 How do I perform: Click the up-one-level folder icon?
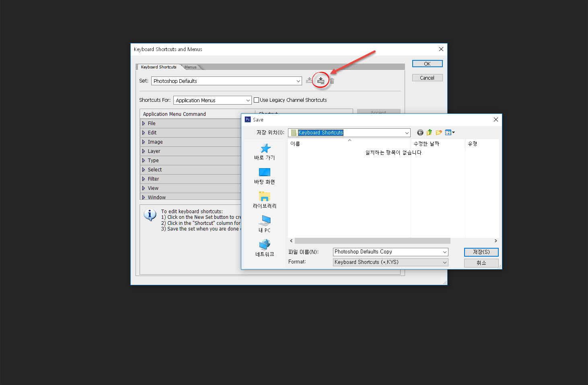pyautogui.click(x=429, y=132)
